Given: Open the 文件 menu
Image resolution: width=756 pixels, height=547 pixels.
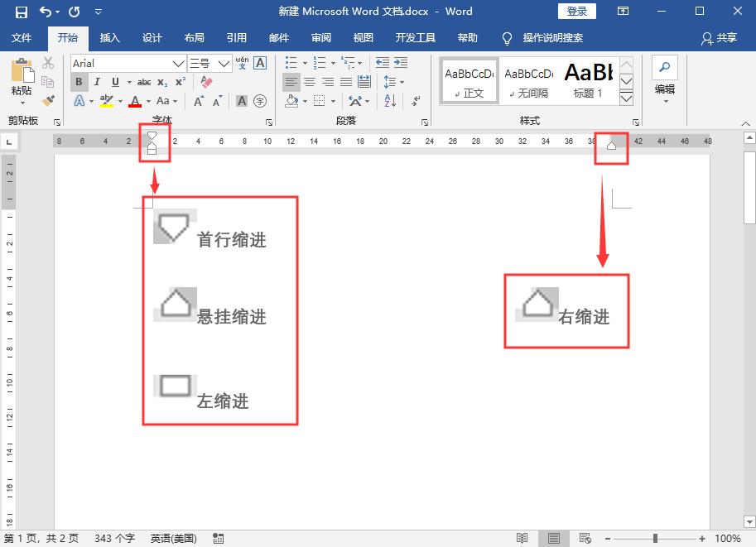Looking at the screenshot, I should click(22, 37).
